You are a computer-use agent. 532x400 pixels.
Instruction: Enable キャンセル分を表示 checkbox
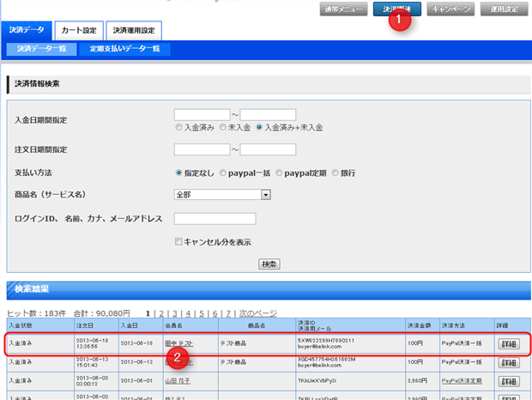[x=178, y=242]
